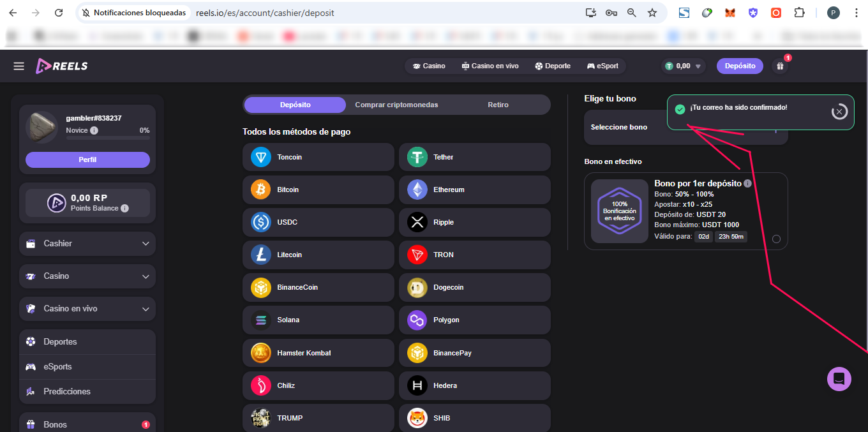Select Solana payment method

point(318,320)
